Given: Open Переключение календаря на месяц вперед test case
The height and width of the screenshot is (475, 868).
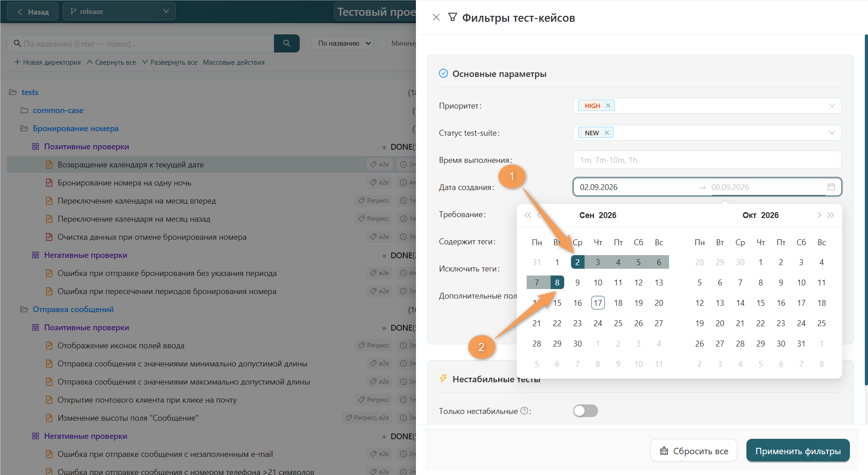Looking at the screenshot, I should pos(137,201).
